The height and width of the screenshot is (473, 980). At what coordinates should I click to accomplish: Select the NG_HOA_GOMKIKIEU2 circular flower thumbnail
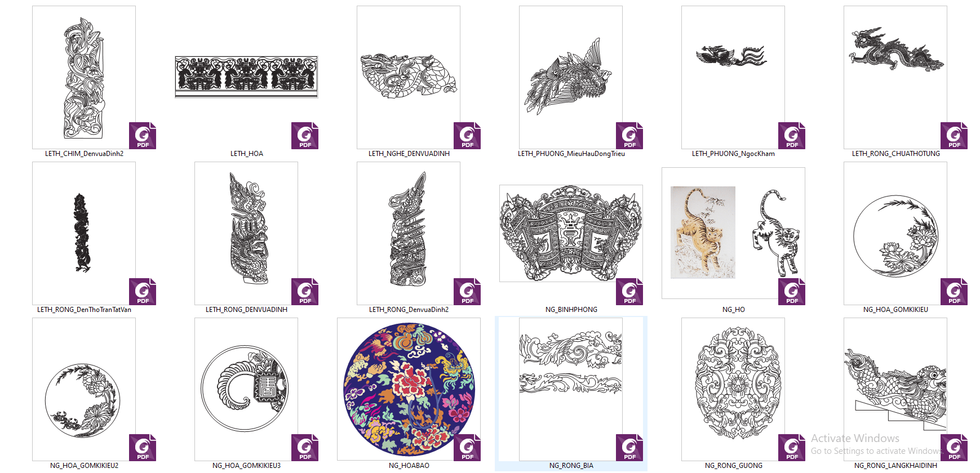click(84, 390)
